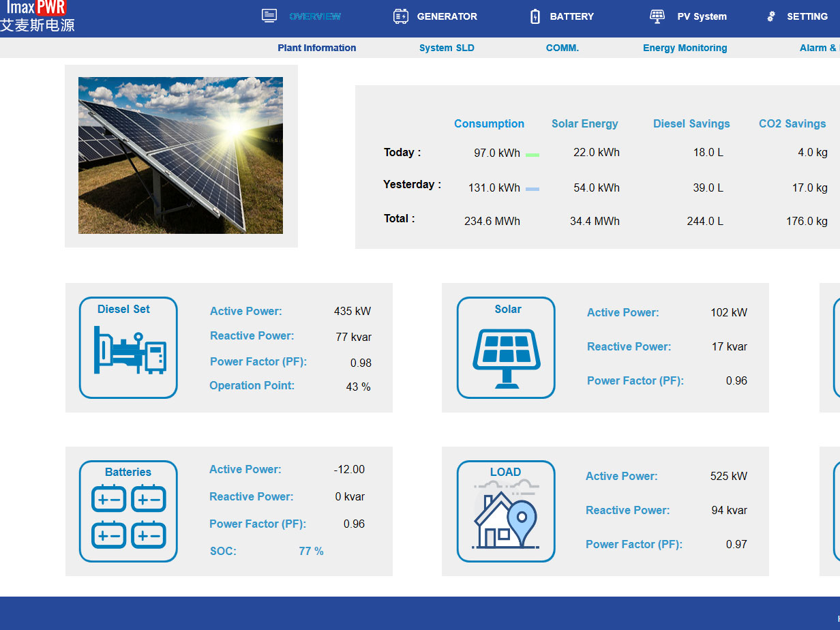840x630 pixels.
Task: Click the Setting gear icon
Action: pyautogui.click(x=771, y=16)
